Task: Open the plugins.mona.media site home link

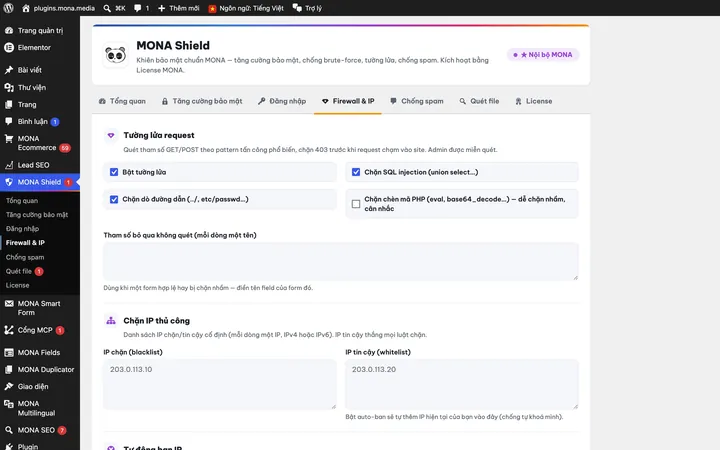Action: coord(58,8)
